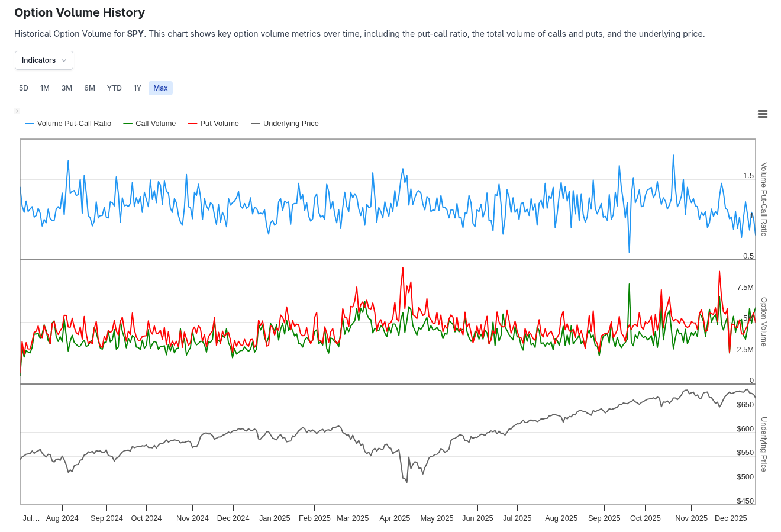Toggle visibility of Volume Put-Call Ratio series
This screenshot has height=532, width=781.
pos(73,123)
